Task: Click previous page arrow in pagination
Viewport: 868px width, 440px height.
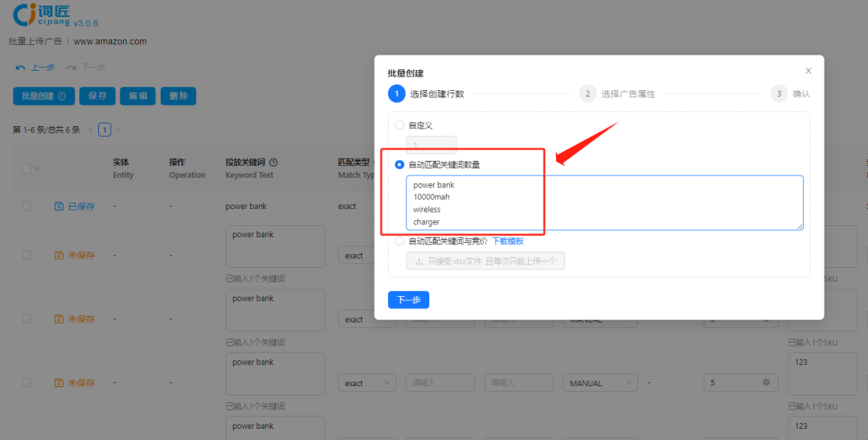Action: [x=91, y=130]
